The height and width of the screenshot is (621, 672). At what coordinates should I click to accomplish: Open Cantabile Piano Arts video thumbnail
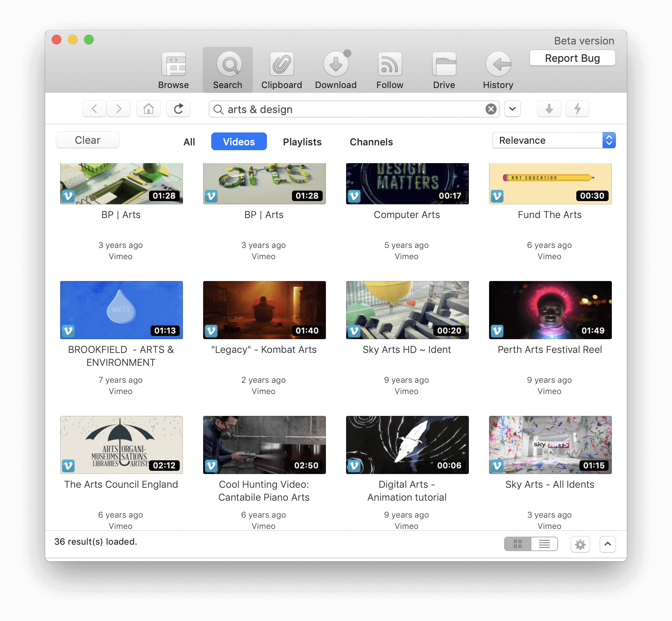click(x=265, y=445)
